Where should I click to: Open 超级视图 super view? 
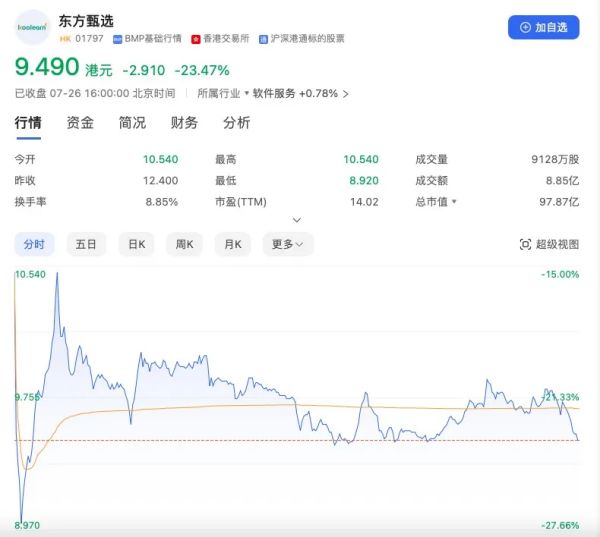(x=549, y=244)
